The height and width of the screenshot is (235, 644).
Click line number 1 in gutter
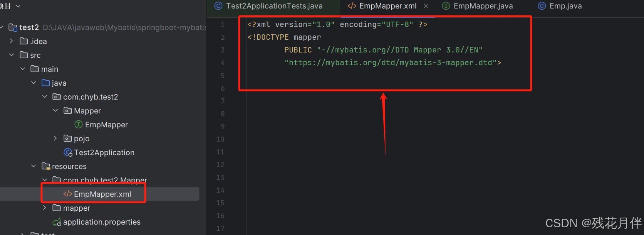223,25
